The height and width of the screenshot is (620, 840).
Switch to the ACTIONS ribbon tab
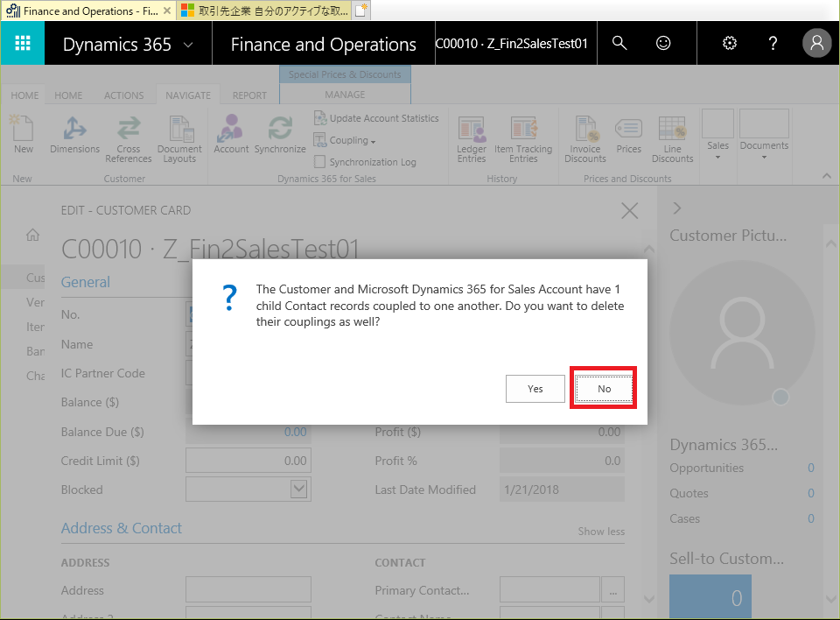(x=123, y=95)
